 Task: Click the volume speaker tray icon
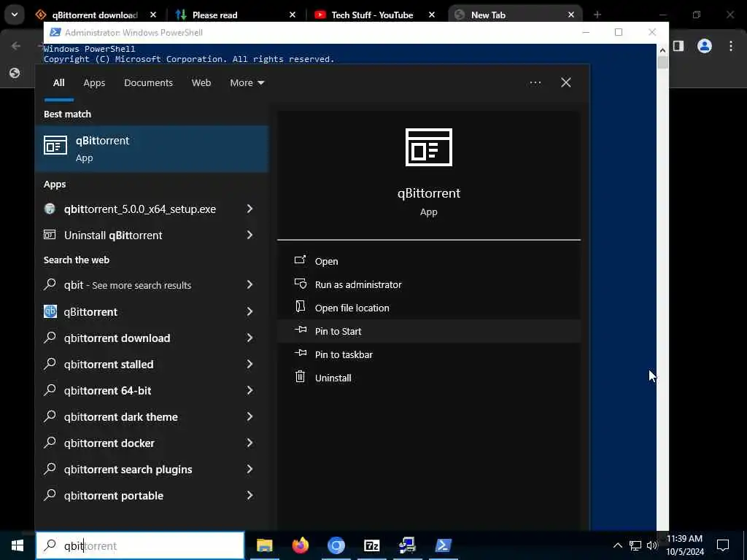[651, 545]
